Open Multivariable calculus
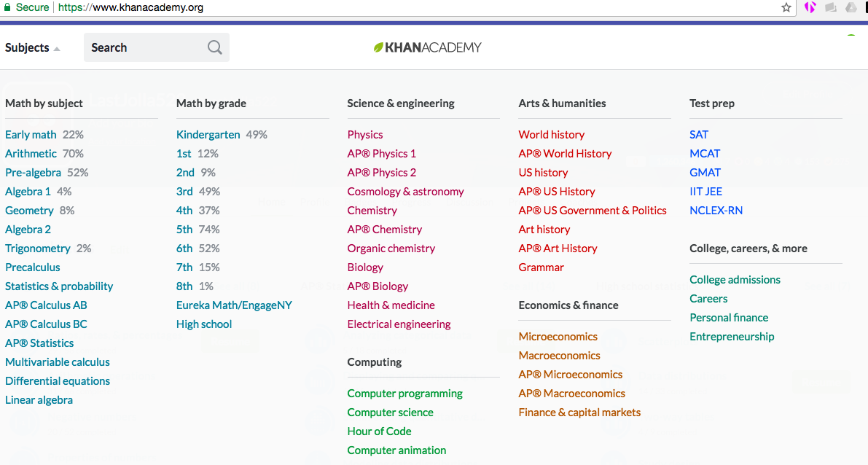This screenshot has width=868, height=465. tap(58, 362)
